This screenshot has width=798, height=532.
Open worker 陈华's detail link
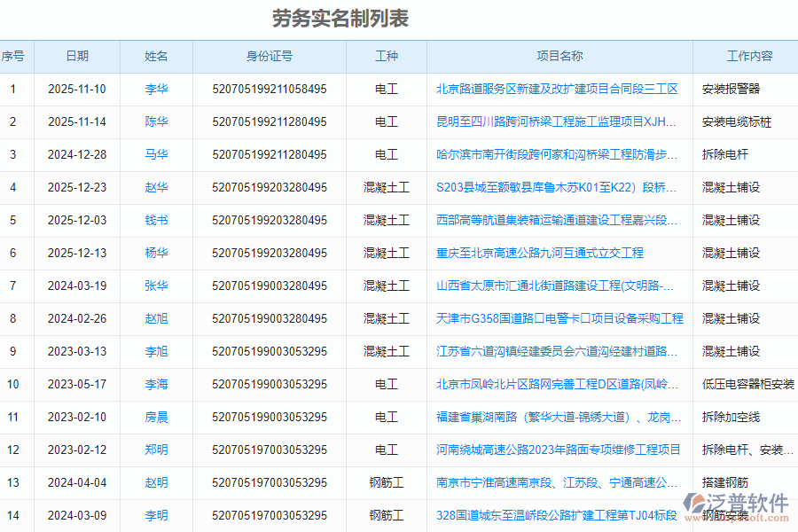156,121
